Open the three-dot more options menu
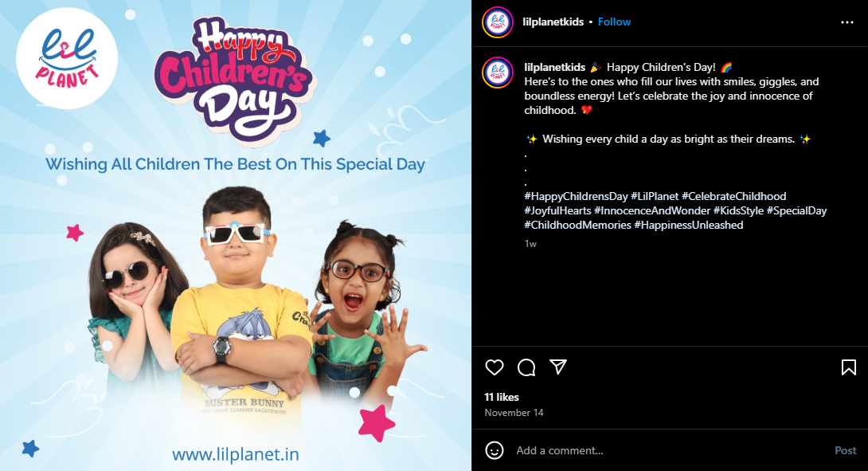Screen dimensions: 868x471 847,22
